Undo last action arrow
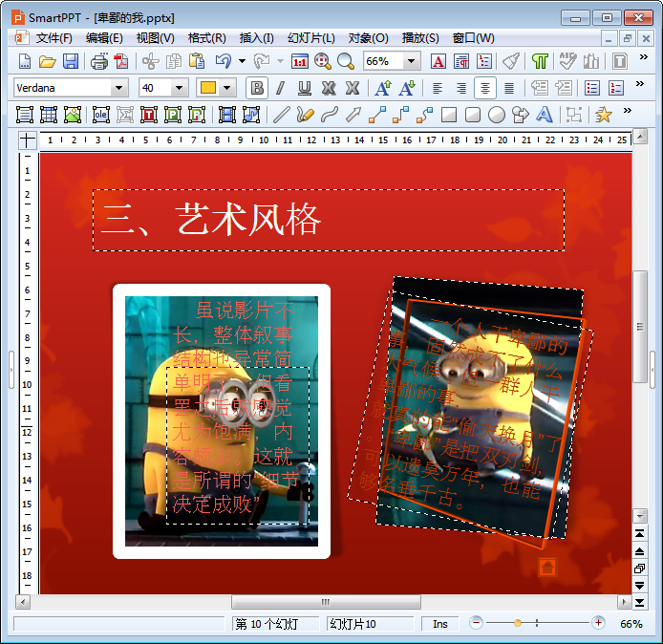The image size is (663, 644). click(224, 61)
